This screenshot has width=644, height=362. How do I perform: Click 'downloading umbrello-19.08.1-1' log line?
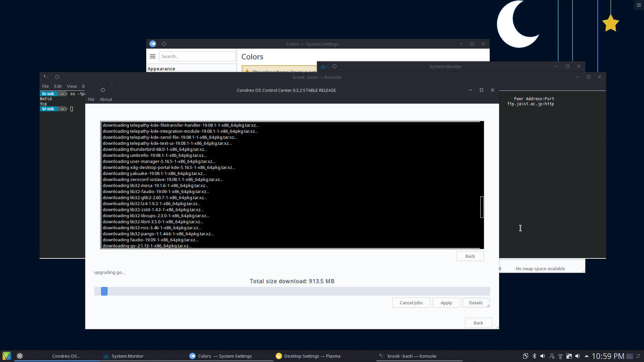[x=154, y=156]
